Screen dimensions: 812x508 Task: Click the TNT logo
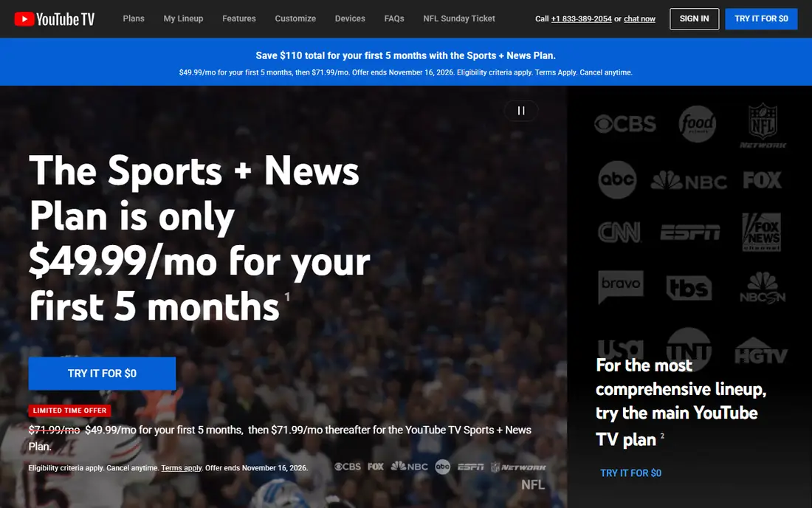689,349
